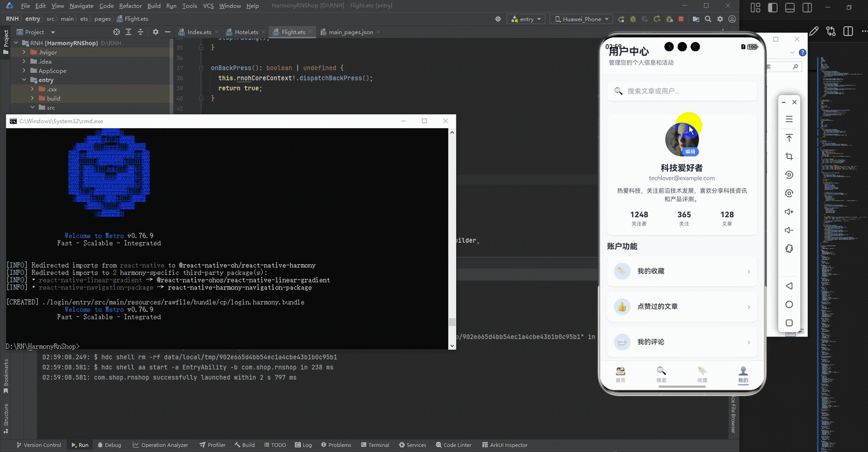The width and height of the screenshot is (868, 452).
Task: Click emulator volume up icon
Action: (789, 212)
